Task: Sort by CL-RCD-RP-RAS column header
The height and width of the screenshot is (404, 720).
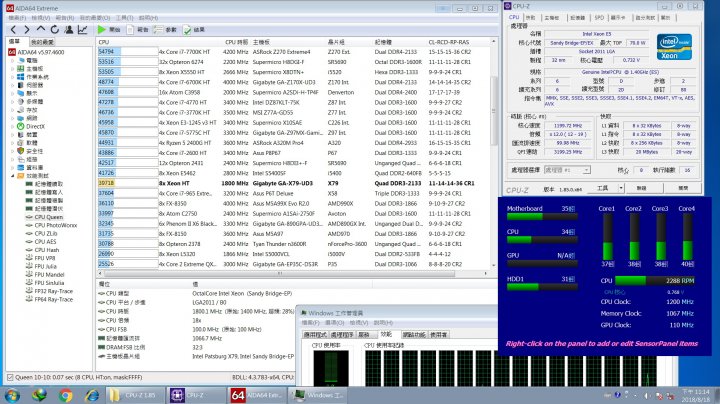Action: pyautogui.click(x=449, y=42)
